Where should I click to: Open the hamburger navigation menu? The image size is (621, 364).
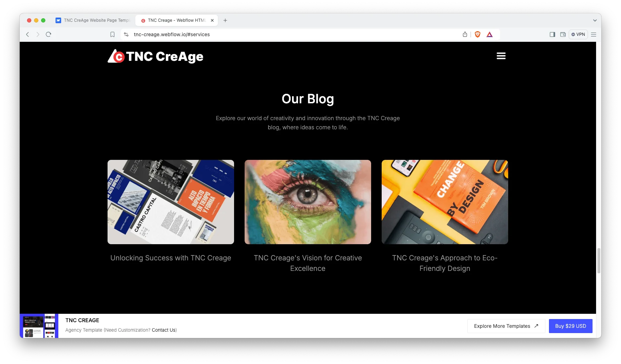pyautogui.click(x=501, y=56)
